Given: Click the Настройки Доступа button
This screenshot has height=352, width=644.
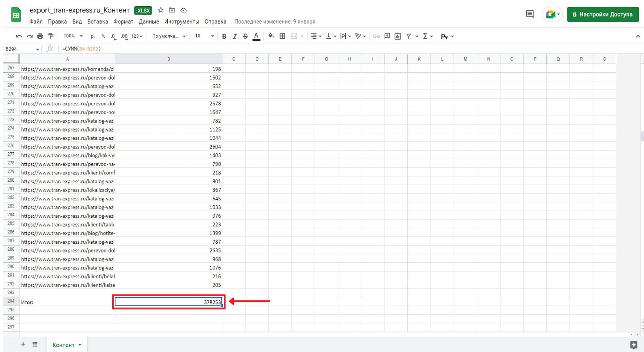Looking at the screenshot, I should [x=603, y=15].
